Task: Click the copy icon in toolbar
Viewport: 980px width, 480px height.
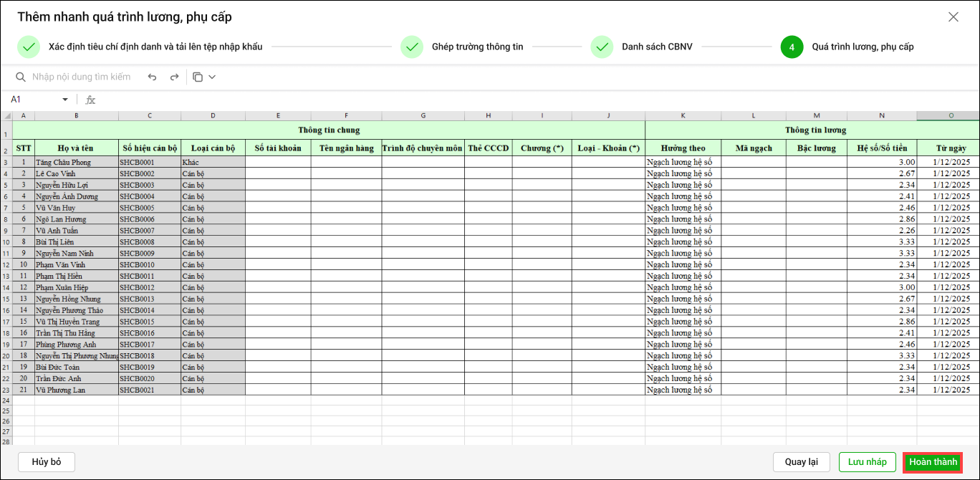Action: pos(198,77)
